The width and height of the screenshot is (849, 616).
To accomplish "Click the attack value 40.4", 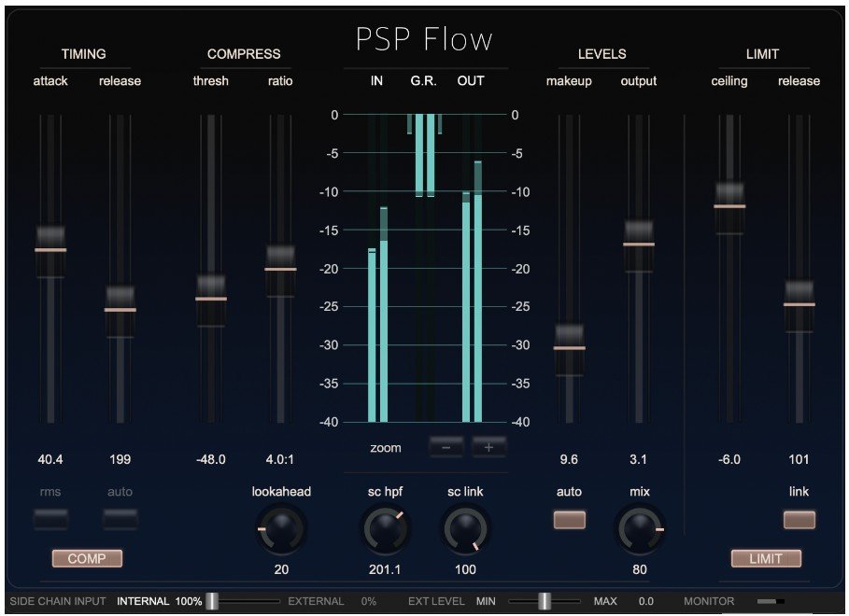I will pyautogui.click(x=50, y=459).
